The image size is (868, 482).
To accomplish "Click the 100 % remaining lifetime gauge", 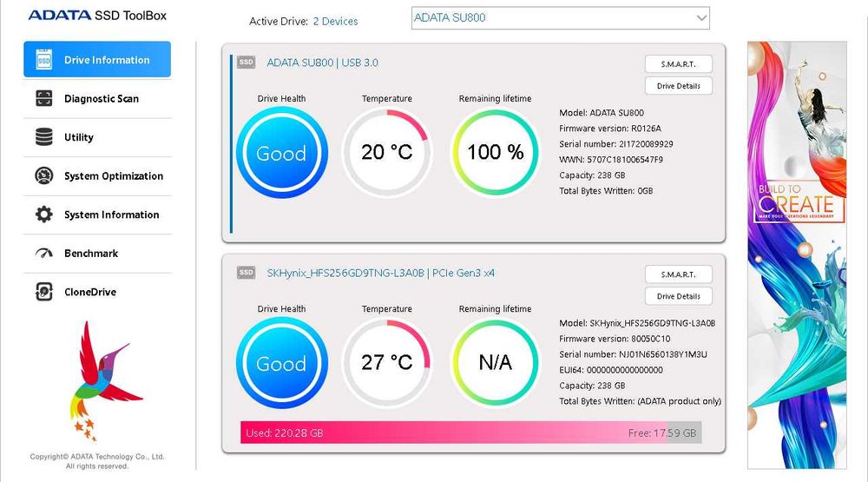I will (496, 152).
